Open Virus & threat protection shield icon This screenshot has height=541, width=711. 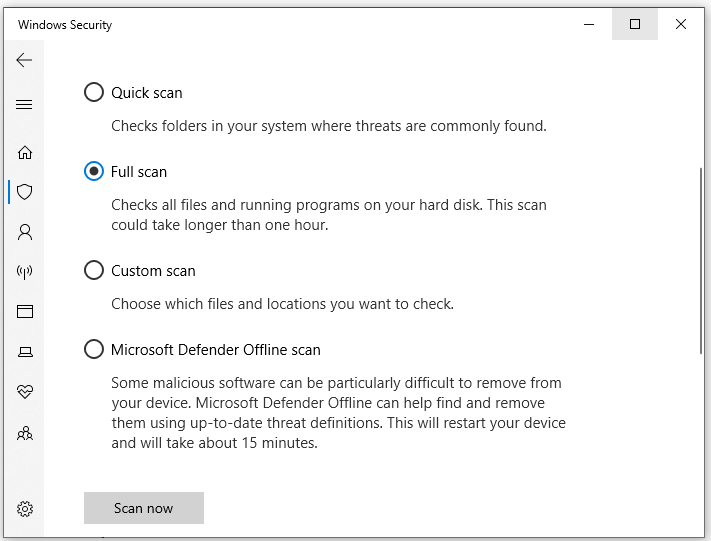click(x=24, y=192)
